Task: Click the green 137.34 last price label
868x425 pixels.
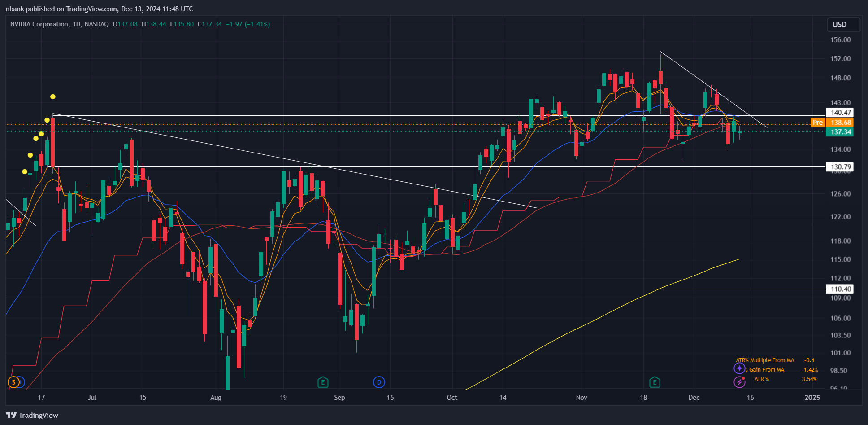Action: 840,132
